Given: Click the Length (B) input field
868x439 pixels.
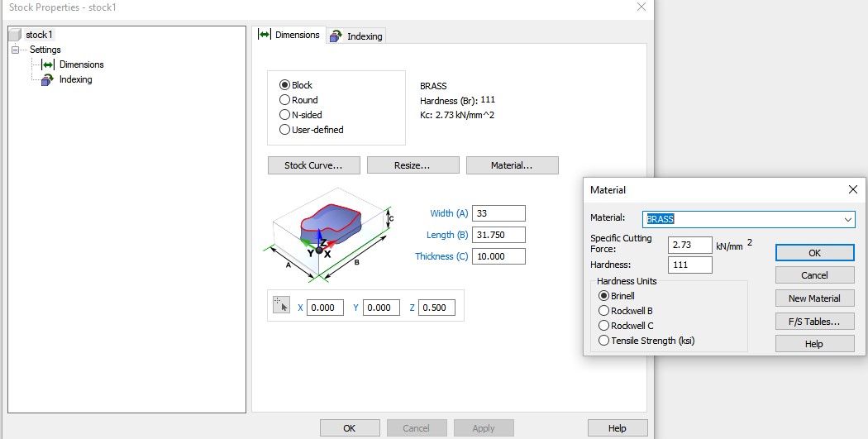Looking at the screenshot, I should pyautogui.click(x=498, y=235).
